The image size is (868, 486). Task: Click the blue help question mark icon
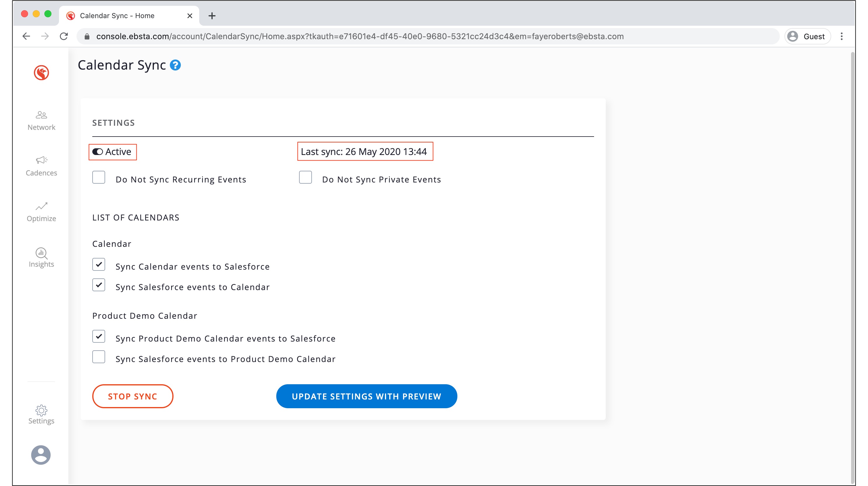tap(175, 65)
